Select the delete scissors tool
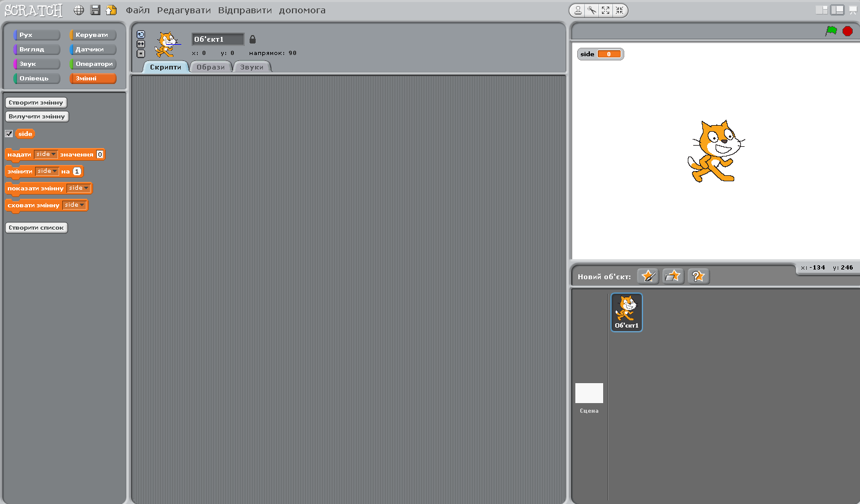This screenshot has height=504, width=860. (592, 10)
